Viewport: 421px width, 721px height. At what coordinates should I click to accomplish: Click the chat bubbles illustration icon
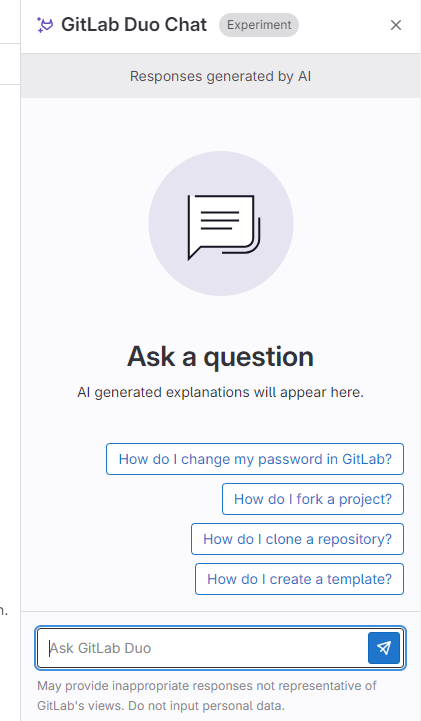[224, 227]
